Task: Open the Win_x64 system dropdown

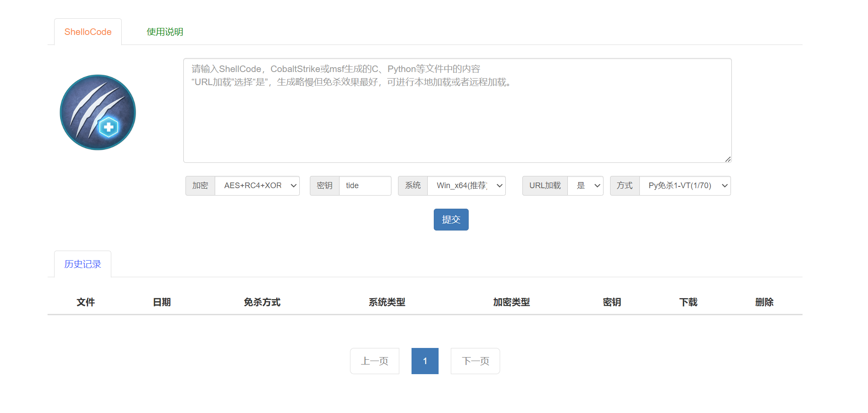Action: [x=466, y=186]
